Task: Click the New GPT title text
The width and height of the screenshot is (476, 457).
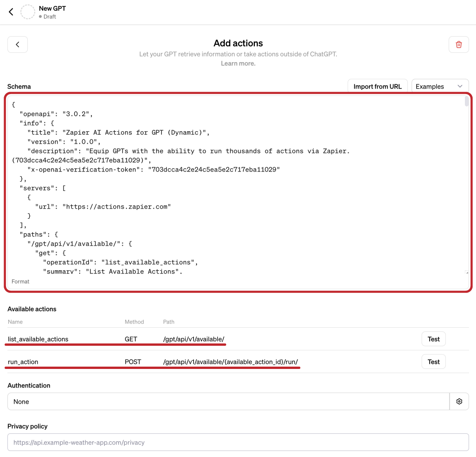Action: pyautogui.click(x=52, y=8)
